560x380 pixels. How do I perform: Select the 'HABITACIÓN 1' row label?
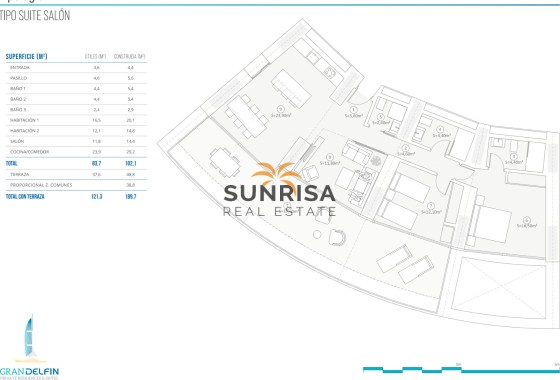click(x=25, y=120)
